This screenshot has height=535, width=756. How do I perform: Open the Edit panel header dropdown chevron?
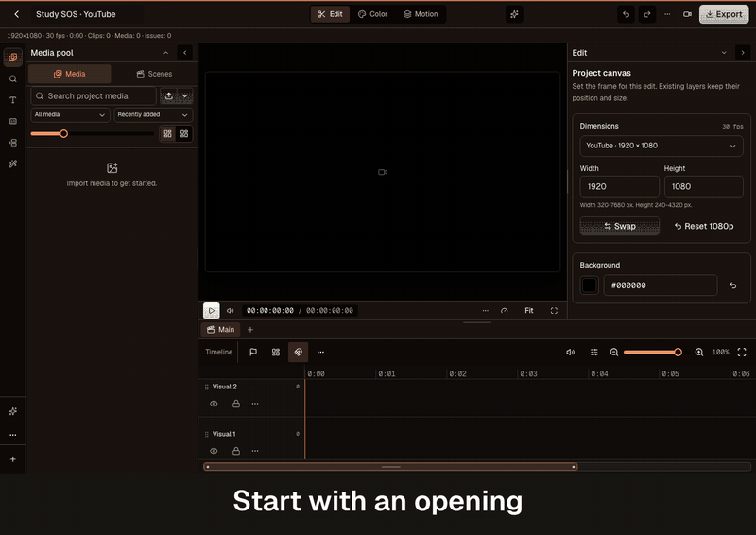tap(724, 53)
